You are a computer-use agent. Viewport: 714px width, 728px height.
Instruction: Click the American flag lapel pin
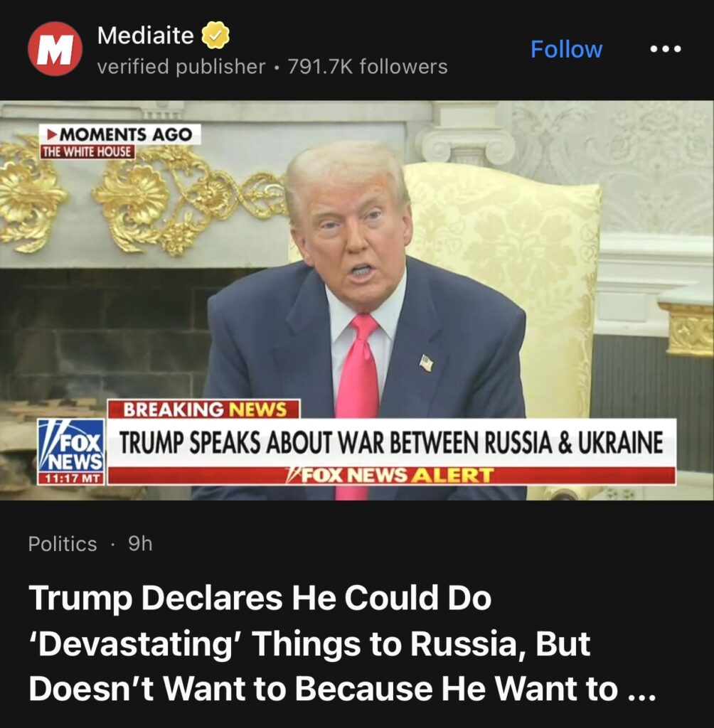[427, 362]
